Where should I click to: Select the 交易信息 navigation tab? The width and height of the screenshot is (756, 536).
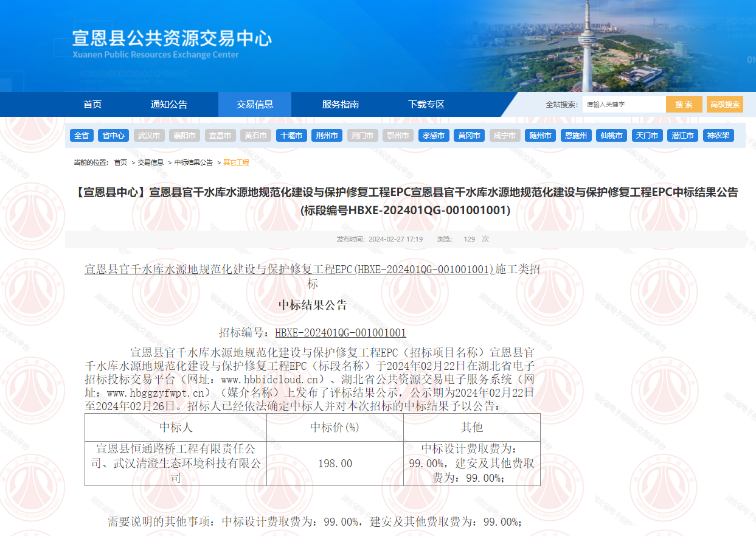(255, 104)
